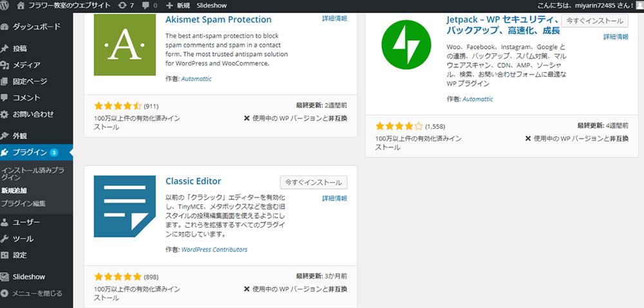Open the WordPress logo menu
Screen dimensions: 644x308
coord(5,6)
